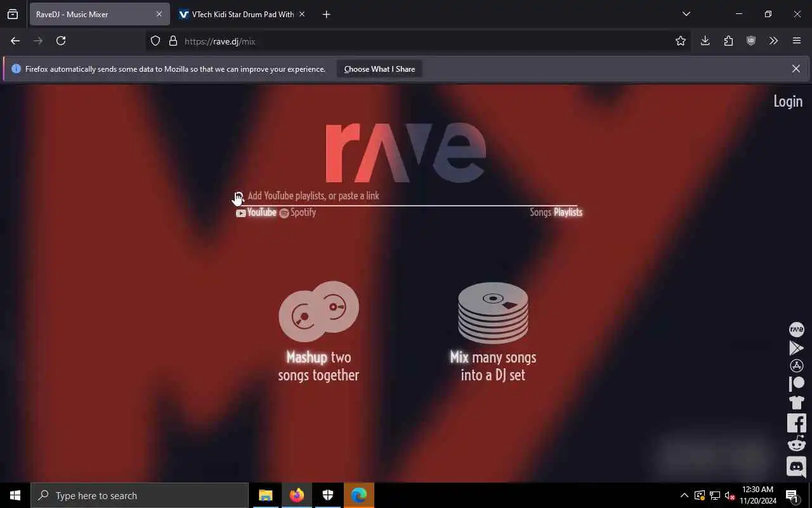Open File Explorer from taskbar
The image size is (812, 508).
(x=266, y=495)
